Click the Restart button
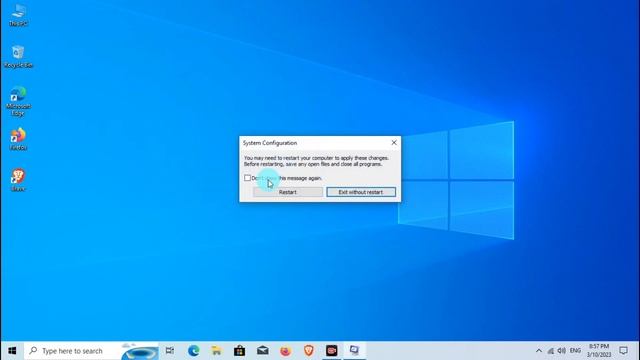 coord(288,192)
